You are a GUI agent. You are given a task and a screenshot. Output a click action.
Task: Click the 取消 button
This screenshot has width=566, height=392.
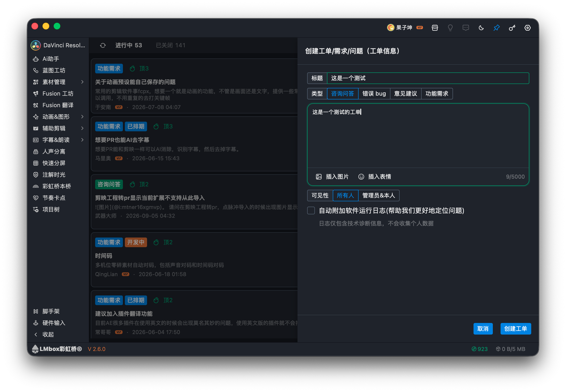tap(483, 329)
